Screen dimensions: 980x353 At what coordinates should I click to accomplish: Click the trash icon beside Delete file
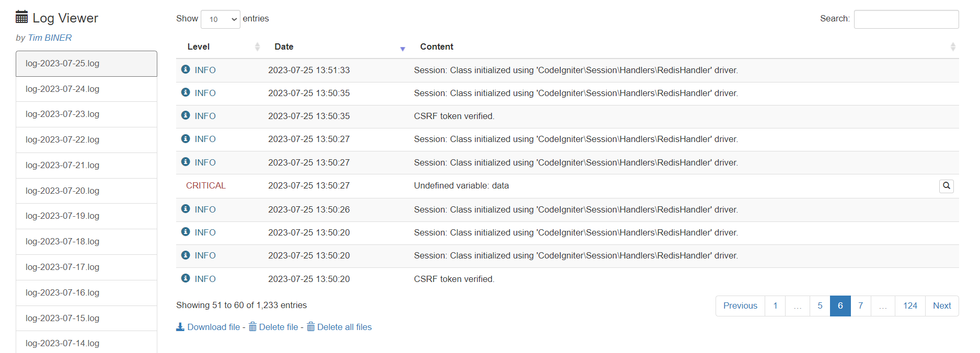pos(252,327)
